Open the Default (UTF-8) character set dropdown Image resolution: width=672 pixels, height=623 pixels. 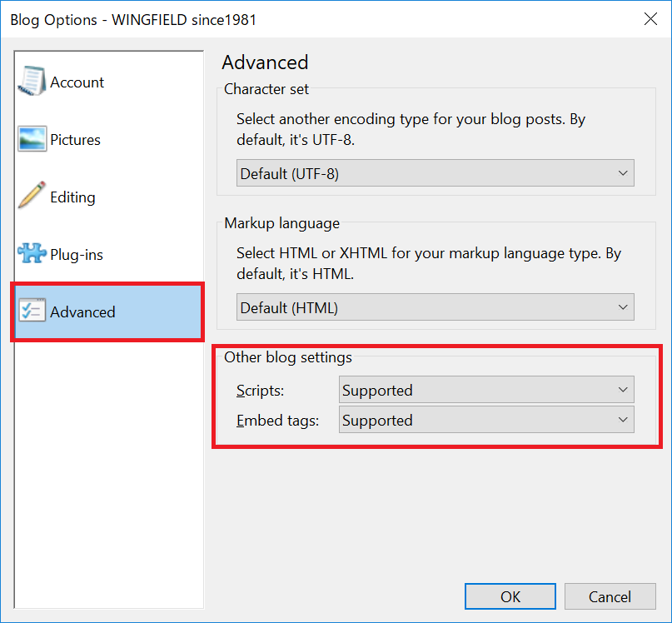pyautogui.click(x=435, y=173)
